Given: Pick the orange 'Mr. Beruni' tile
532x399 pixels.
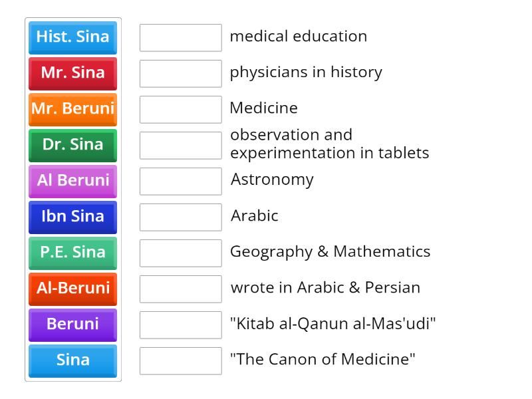Looking at the screenshot, I should click(x=72, y=110).
